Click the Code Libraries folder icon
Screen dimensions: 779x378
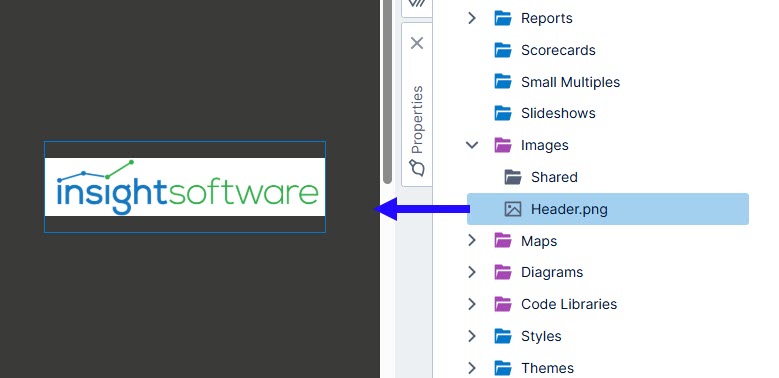click(503, 304)
